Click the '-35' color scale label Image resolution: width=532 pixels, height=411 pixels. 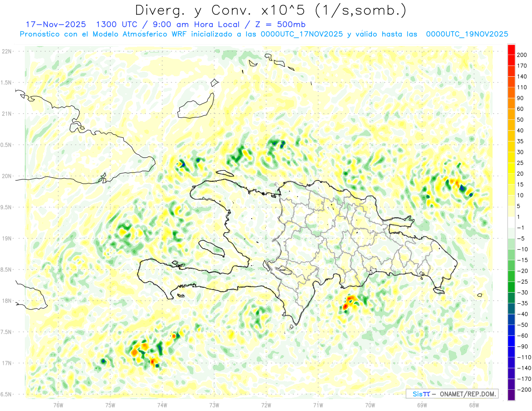[x=522, y=304]
